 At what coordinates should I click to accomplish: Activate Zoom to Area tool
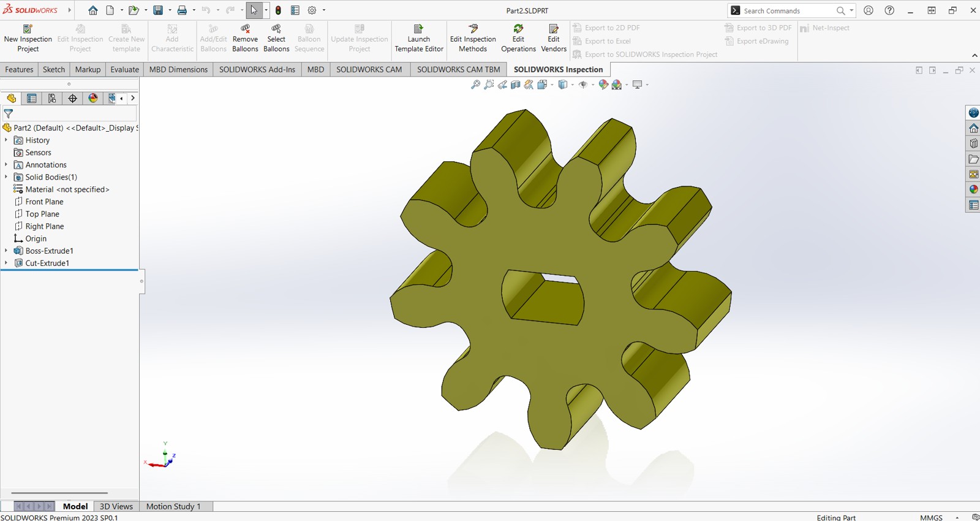pos(489,85)
